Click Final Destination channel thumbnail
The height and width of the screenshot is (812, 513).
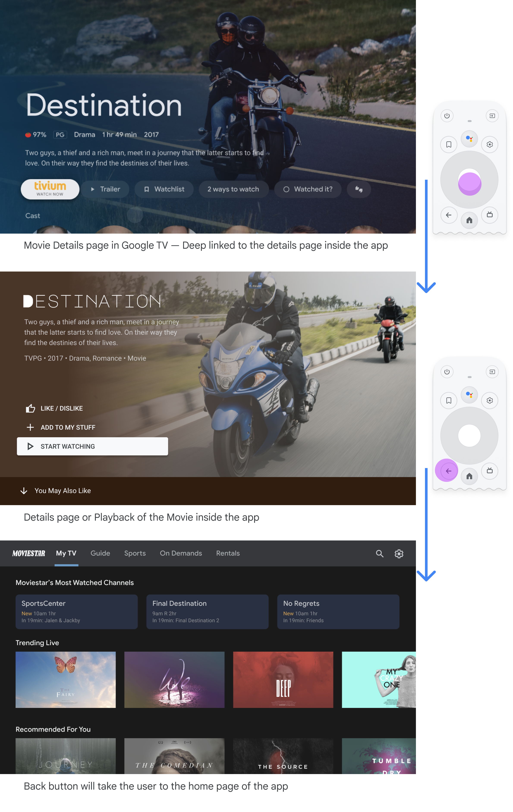pos(208,611)
